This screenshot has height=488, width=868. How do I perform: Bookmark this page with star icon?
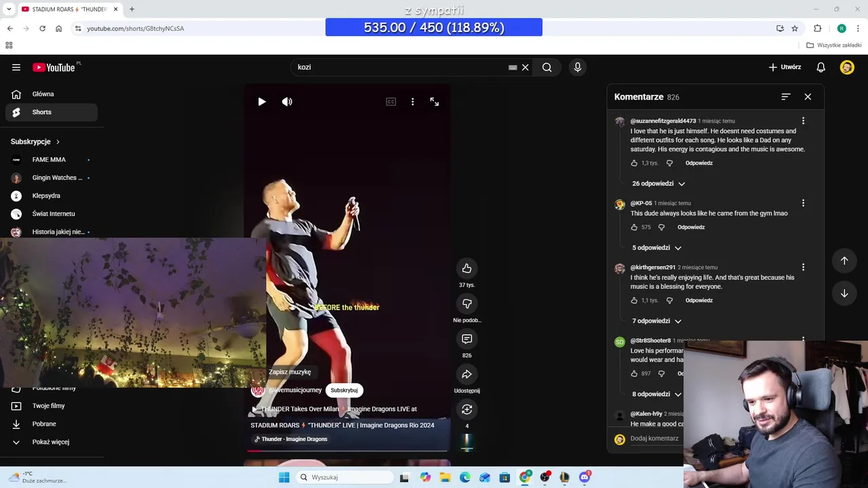coord(795,28)
